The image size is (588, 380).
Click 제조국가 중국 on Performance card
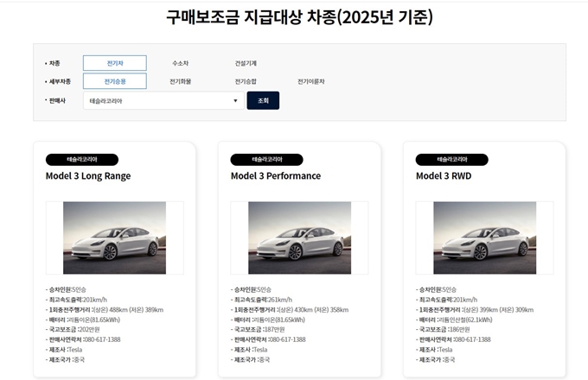pyautogui.click(x=250, y=360)
